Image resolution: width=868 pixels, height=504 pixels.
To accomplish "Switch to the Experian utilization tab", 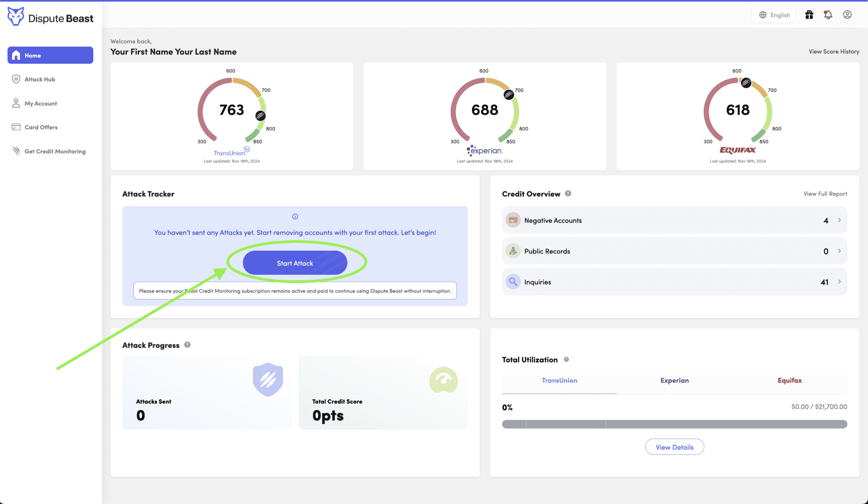I will click(674, 380).
